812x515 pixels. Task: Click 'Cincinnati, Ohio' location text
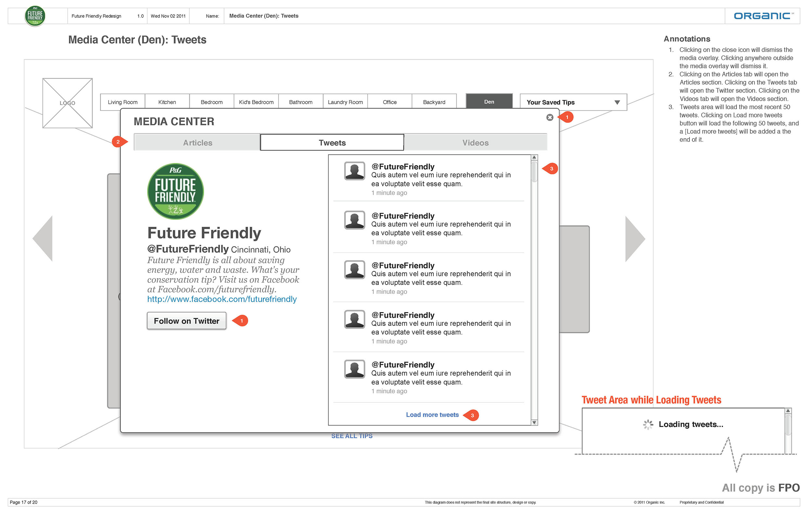pyautogui.click(x=261, y=250)
